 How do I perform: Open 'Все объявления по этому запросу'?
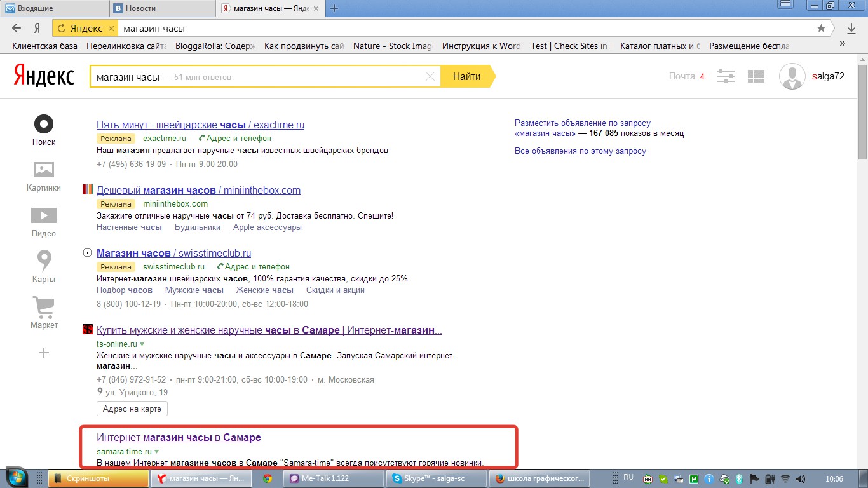[580, 151]
